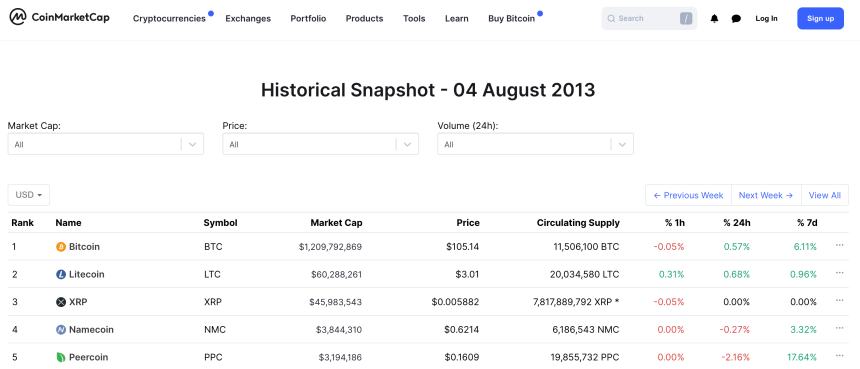Screen dimensions: 860x369
Task: Click Bitcoin market cap $1,209,792,869
Action: click(330, 247)
